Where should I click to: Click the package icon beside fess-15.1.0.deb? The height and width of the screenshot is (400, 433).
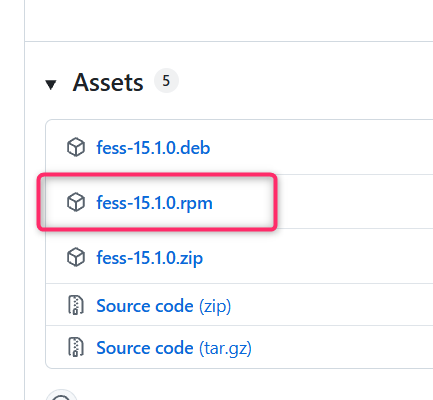pyautogui.click(x=76, y=147)
